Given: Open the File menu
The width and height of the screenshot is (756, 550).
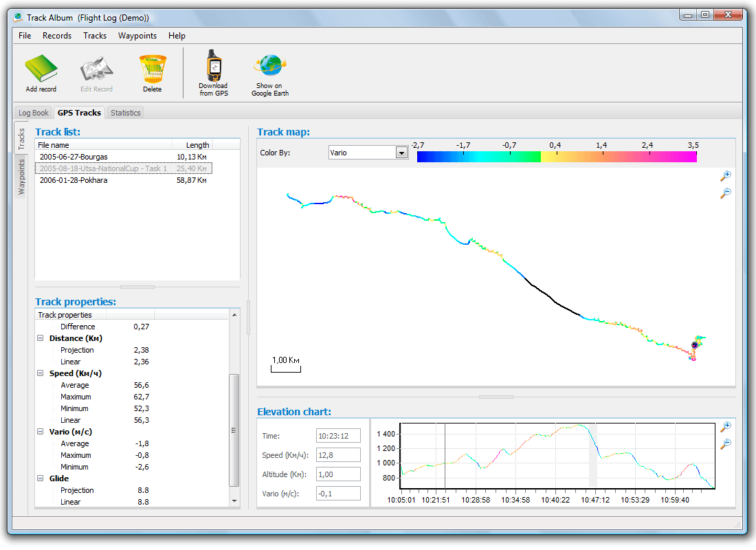Looking at the screenshot, I should coord(25,36).
